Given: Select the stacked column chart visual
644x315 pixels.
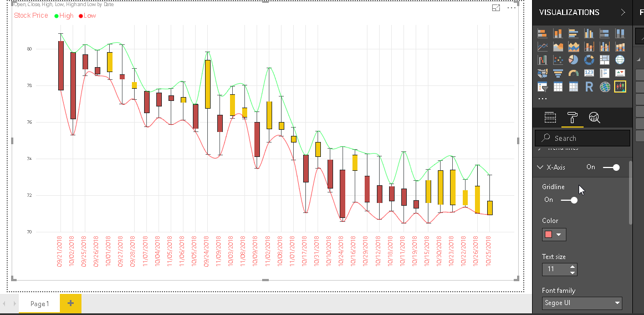Looking at the screenshot, I should click(558, 34).
